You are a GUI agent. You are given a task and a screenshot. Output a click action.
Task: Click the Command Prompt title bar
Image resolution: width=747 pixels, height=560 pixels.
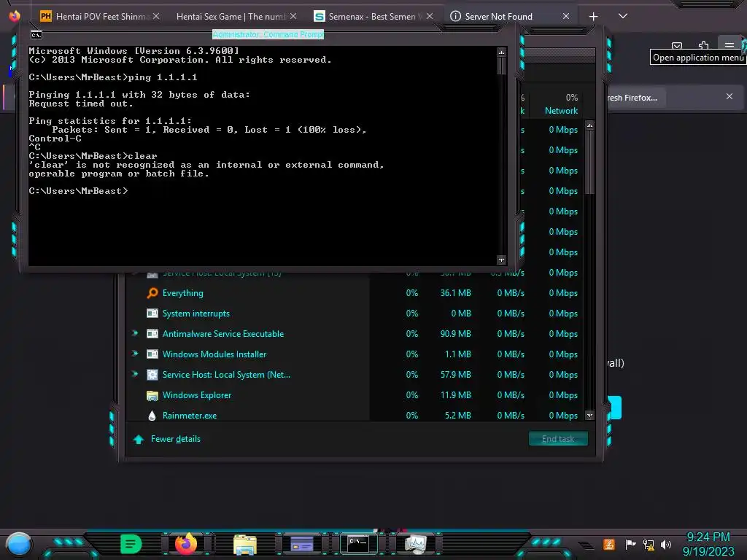[268, 35]
